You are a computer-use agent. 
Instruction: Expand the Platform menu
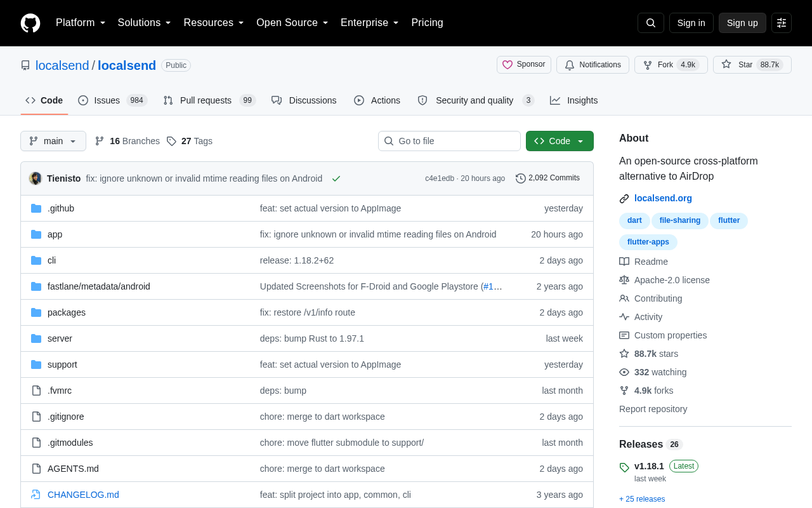tap(81, 23)
